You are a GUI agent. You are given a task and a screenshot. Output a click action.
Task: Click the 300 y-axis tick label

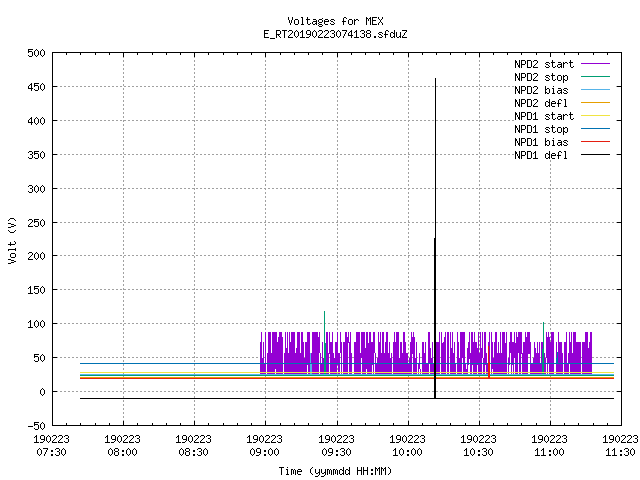coord(36,189)
